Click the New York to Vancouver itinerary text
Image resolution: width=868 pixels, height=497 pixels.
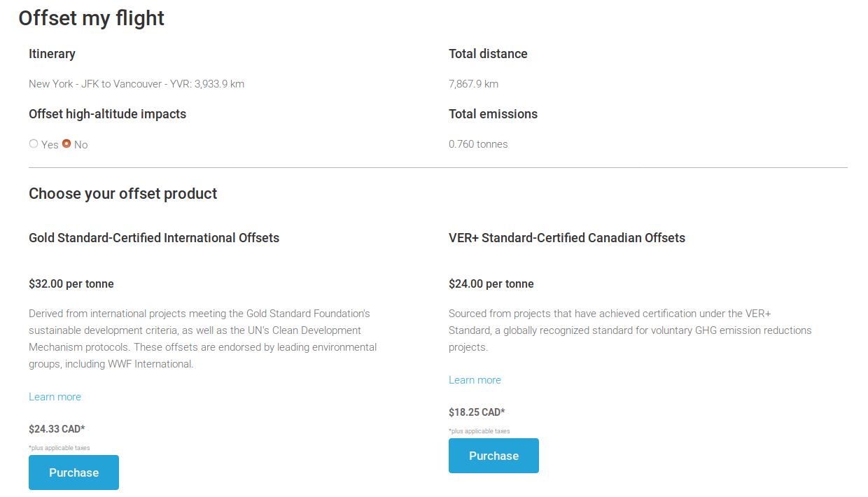tap(136, 84)
